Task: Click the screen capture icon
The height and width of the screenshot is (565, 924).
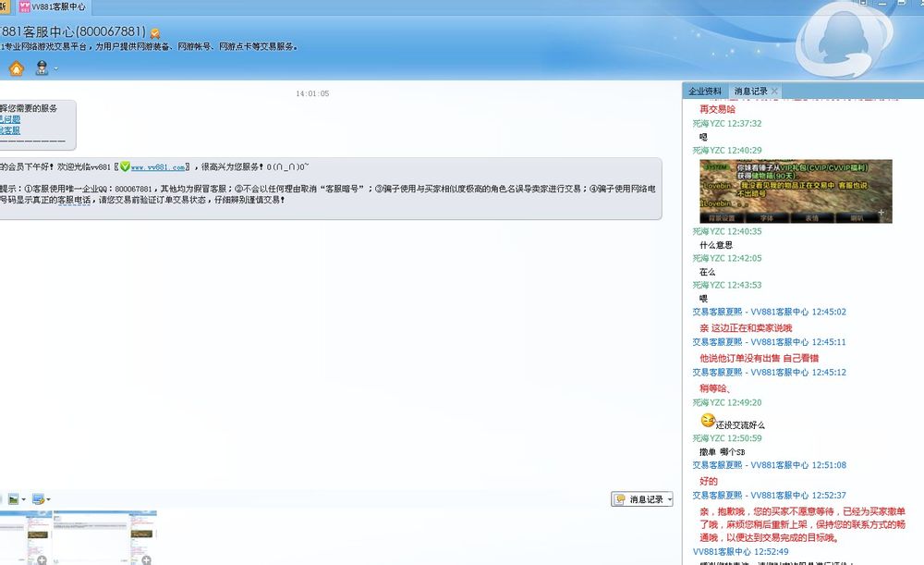Action: pyautogui.click(x=38, y=499)
